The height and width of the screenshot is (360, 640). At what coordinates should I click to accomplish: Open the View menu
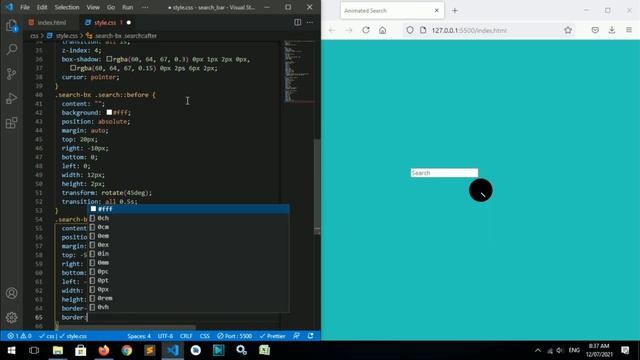click(x=93, y=7)
